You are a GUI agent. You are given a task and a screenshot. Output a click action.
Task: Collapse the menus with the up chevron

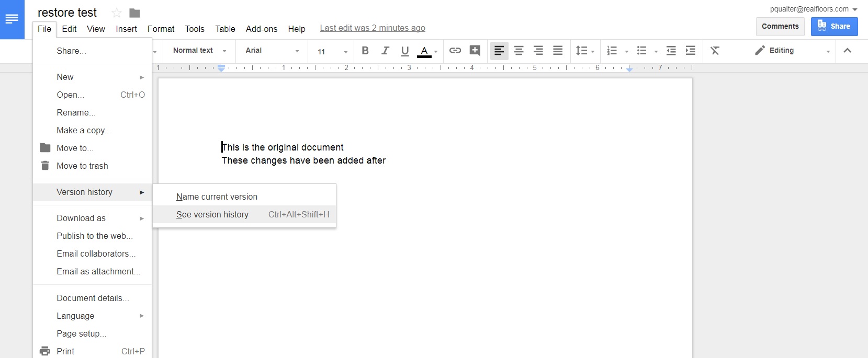[x=848, y=51]
